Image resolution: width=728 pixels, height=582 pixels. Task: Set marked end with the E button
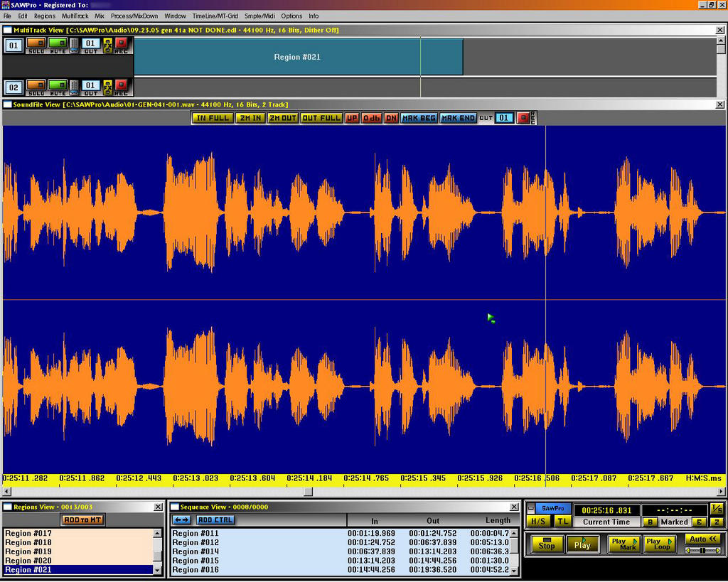coord(698,522)
